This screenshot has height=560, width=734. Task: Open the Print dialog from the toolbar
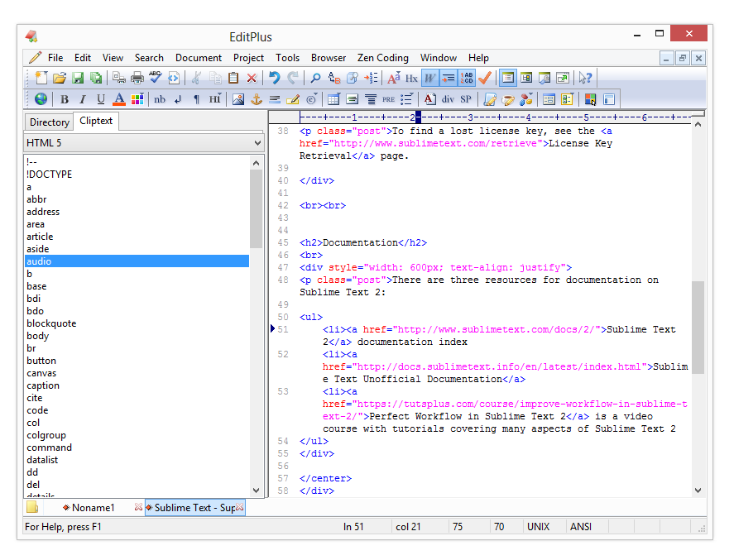pyautogui.click(x=137, y=78)
